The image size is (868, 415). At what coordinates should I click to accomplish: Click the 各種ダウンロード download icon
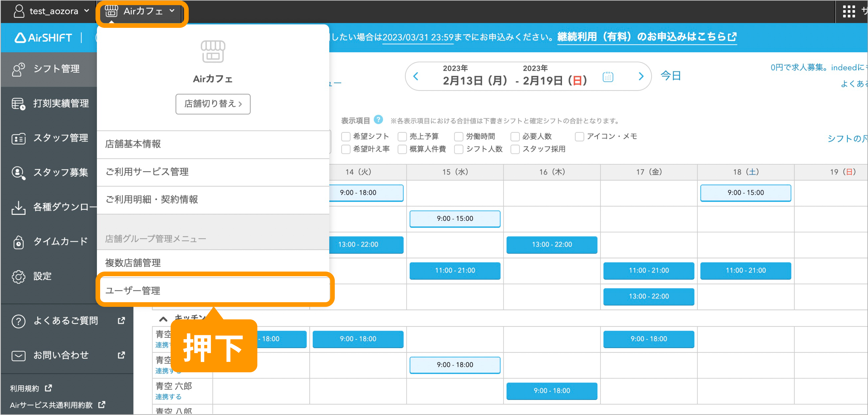tap(19, 207)
